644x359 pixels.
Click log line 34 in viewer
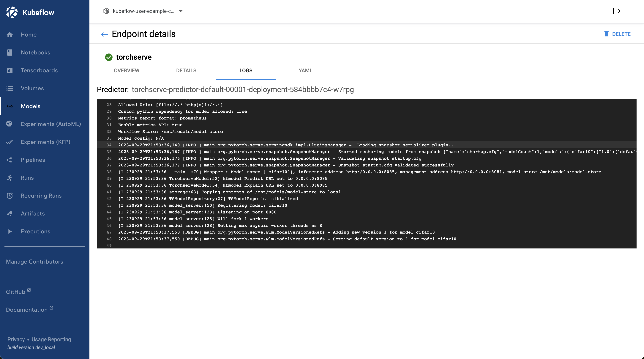pos(287,145)
